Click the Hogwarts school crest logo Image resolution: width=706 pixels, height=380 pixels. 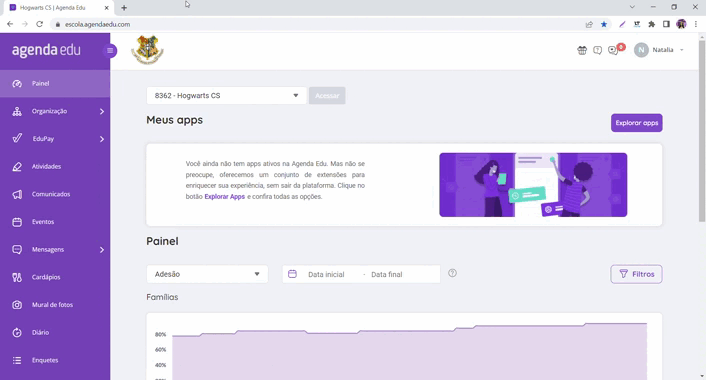[x=147, y=50]
